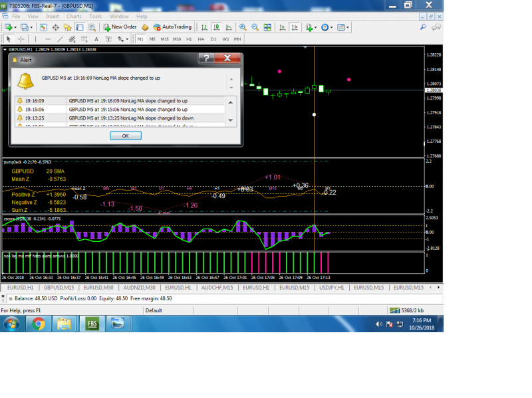Image resolution: width=532 pixels, height=398 pixels.
Task: Toggle the Terminal panel icon
Action: click(x=80, y=27)
